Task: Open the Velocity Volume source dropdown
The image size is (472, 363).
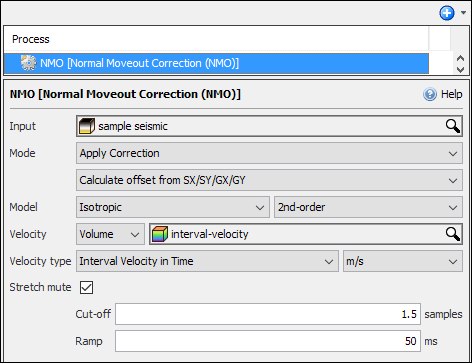Action: click(x=110, y=234)
